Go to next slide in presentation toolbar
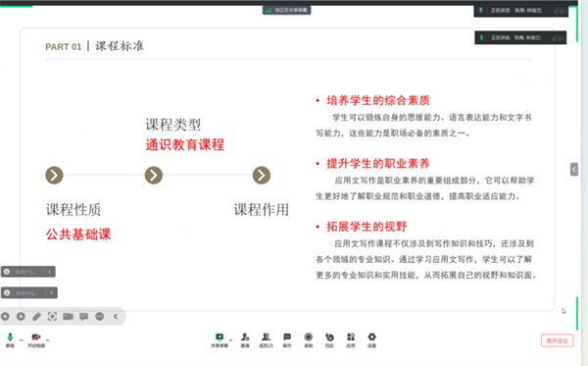 click(x=21, y=317)
